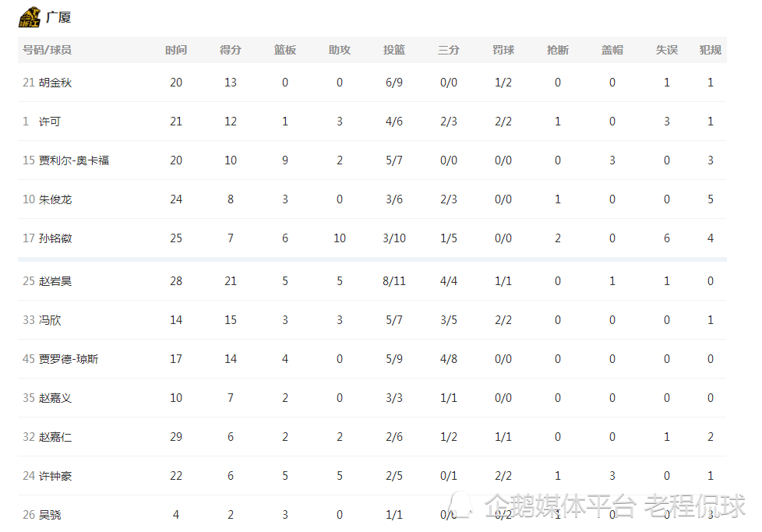
Task: Select player 孙铭徽 in the table
Action: pyautogui.click(x=55, y=238)
